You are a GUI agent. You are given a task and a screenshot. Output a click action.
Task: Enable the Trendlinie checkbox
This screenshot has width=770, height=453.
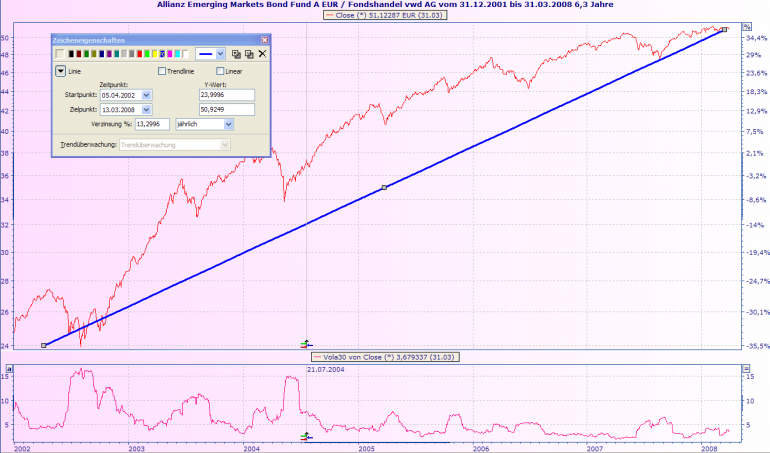(162, 71)
